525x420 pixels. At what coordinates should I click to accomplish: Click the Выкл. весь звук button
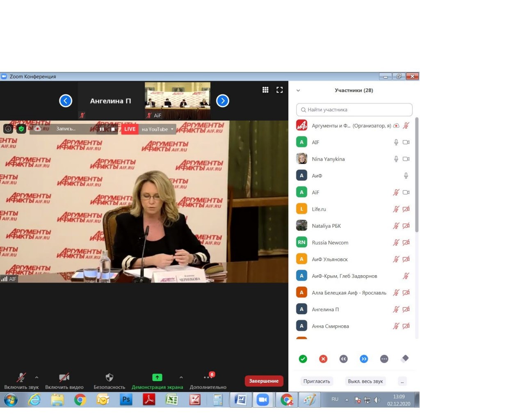(365, 381)
